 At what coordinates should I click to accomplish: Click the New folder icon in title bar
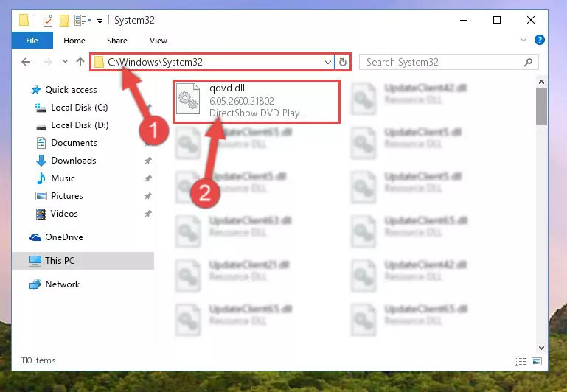tap(64, 20)
